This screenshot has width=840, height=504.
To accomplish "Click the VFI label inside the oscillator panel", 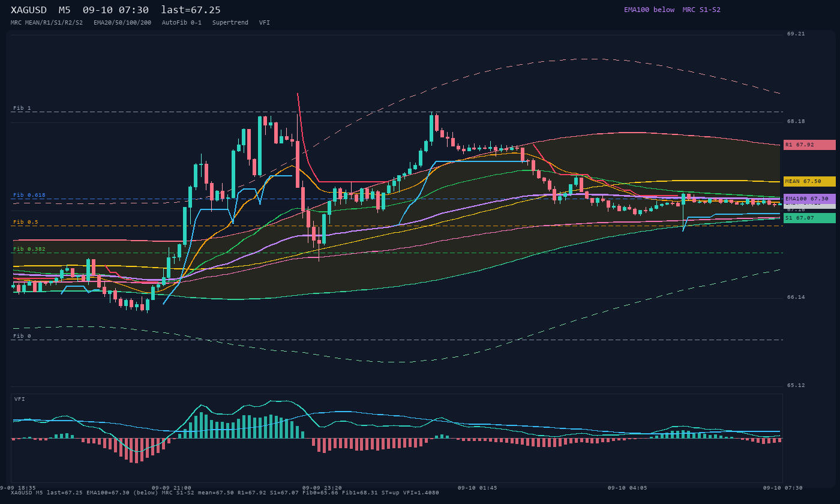I will click(20, 399).
